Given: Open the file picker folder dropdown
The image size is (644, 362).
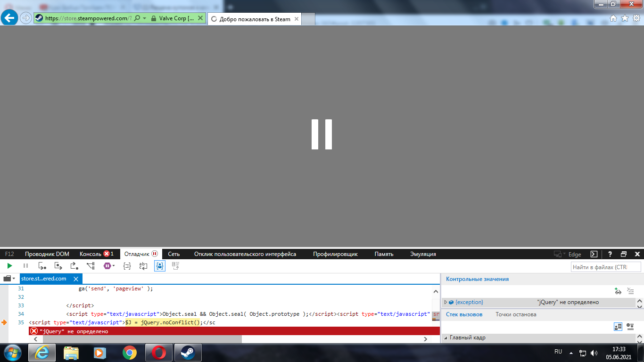Looking at the screenshot, I should coord(9,279).
